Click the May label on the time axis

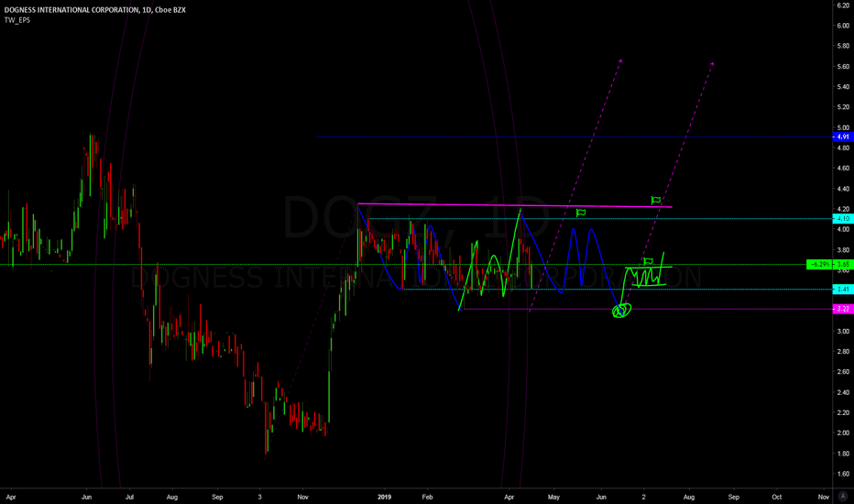tap(553, 497)
